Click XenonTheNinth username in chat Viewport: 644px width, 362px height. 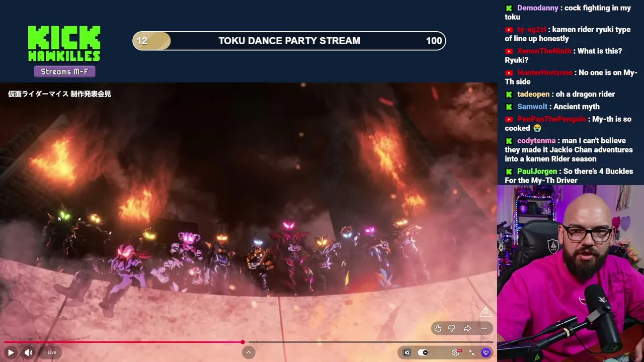(x=544, y=51)
